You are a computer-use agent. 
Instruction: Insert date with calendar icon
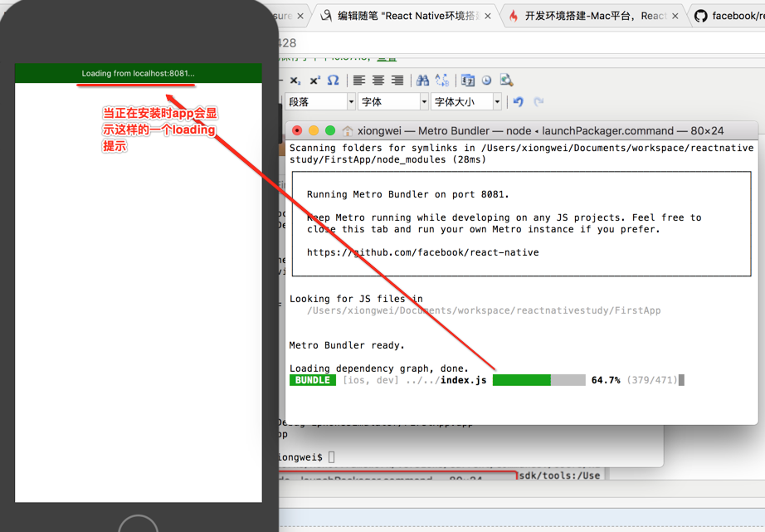coord(468,81)
